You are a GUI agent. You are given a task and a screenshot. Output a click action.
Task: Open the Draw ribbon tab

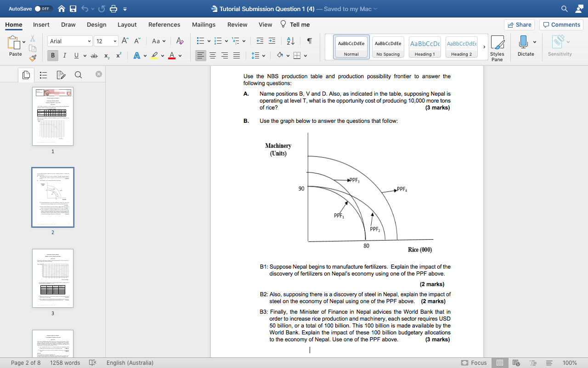coord(68,24)
